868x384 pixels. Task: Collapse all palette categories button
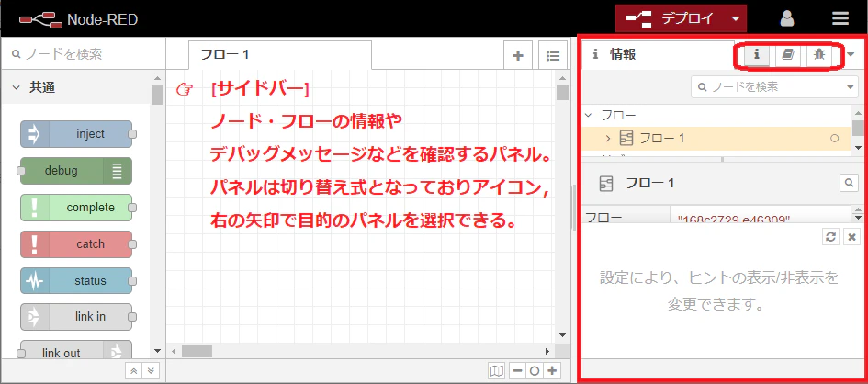coord(133,371)
